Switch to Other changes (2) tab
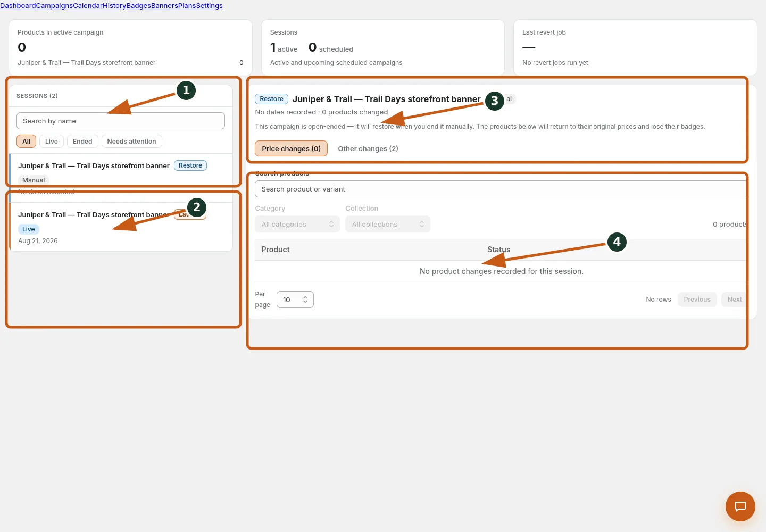This screenshot has height=532, width=766. pyautogui.click(x=368, y=148)
